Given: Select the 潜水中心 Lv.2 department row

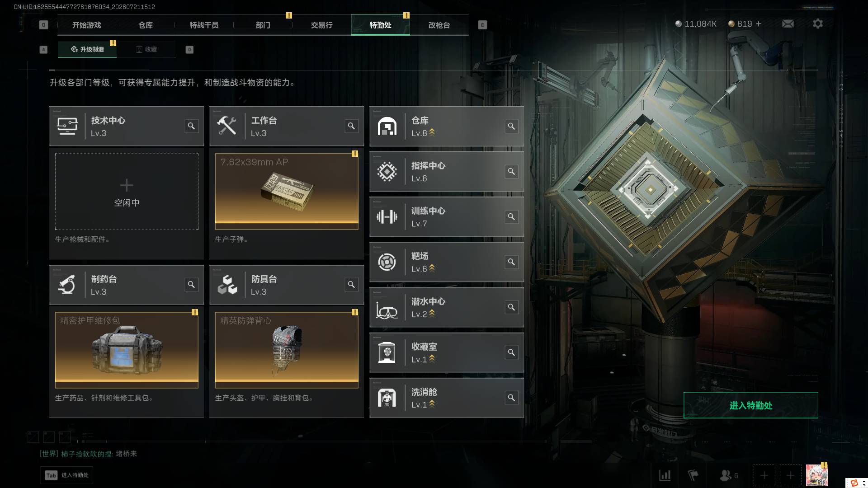Looking at the screenshot, I should coord(447,307).
